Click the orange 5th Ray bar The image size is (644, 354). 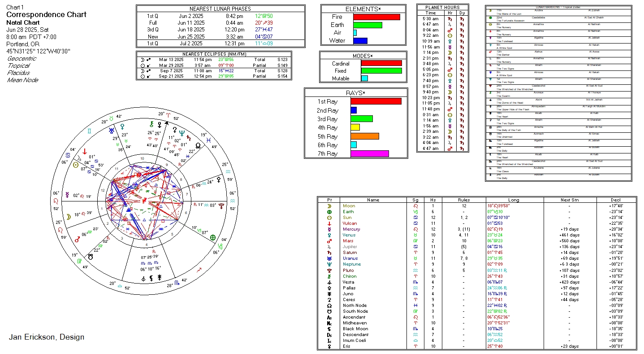[364, 136]
